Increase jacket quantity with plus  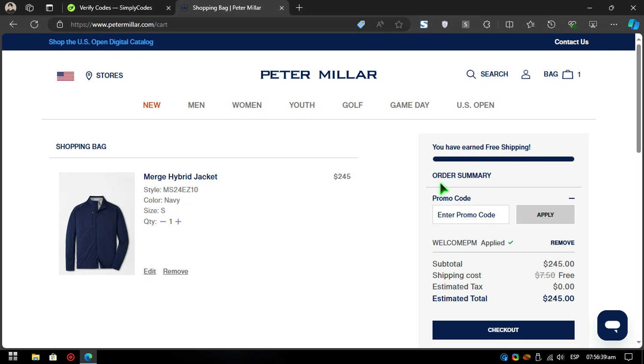click(178, 222)
